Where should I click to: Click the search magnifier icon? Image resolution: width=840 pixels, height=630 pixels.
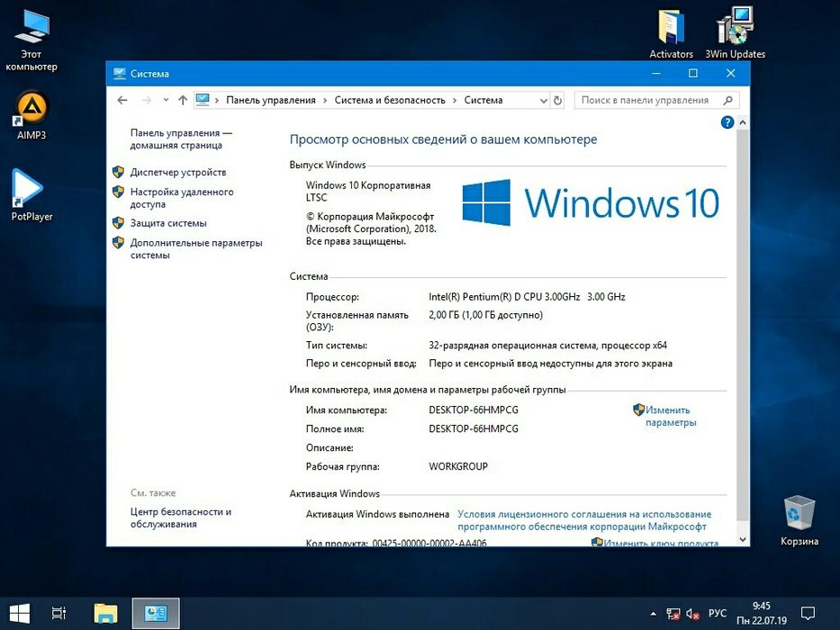tap(727, 100)
